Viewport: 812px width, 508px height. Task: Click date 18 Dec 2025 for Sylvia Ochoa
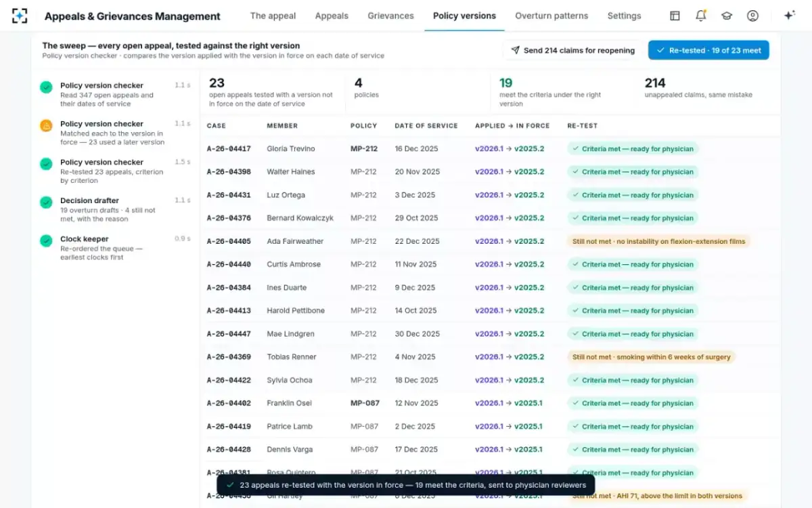417,380
